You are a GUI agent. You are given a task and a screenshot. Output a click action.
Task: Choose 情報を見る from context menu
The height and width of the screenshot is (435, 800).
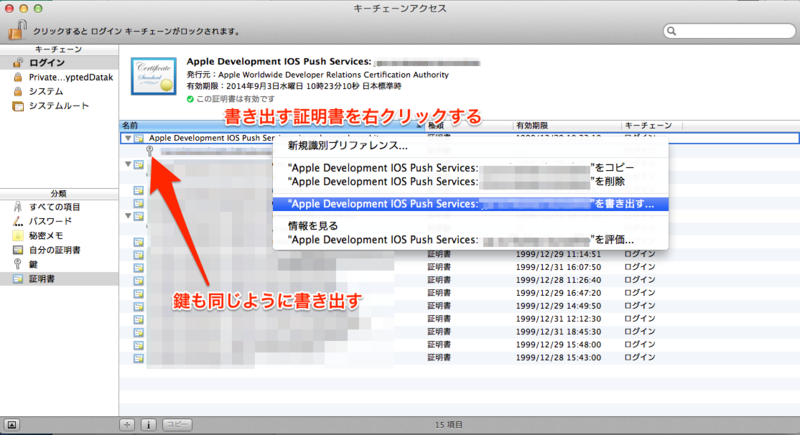[470, 226]
